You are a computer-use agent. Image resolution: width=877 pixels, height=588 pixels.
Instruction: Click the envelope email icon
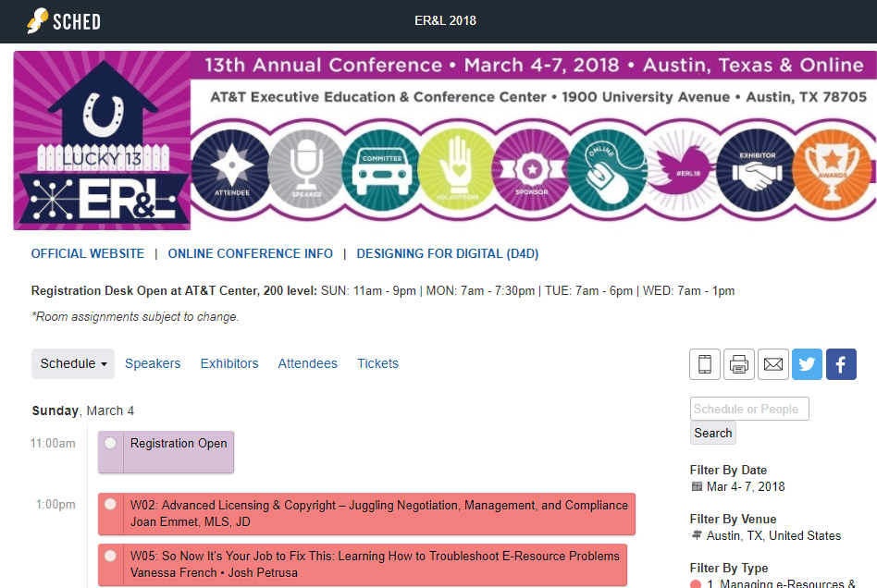click(x=773, y=364)
